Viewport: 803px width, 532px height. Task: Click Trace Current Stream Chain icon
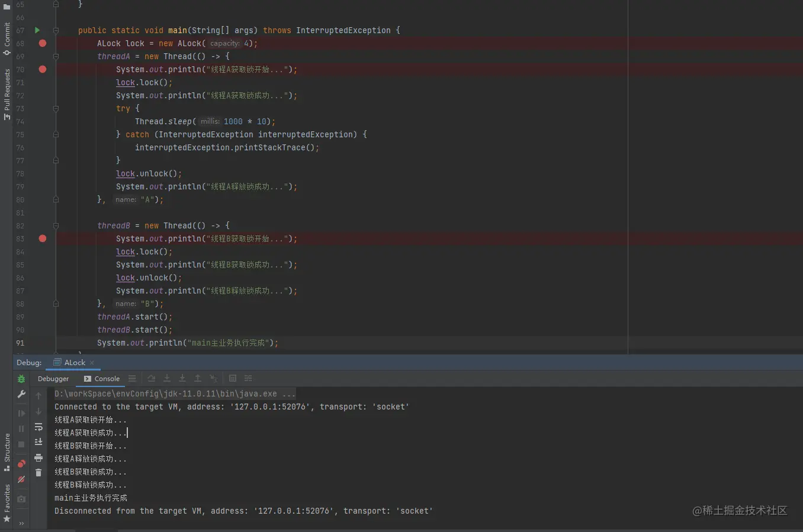[248, 378]
